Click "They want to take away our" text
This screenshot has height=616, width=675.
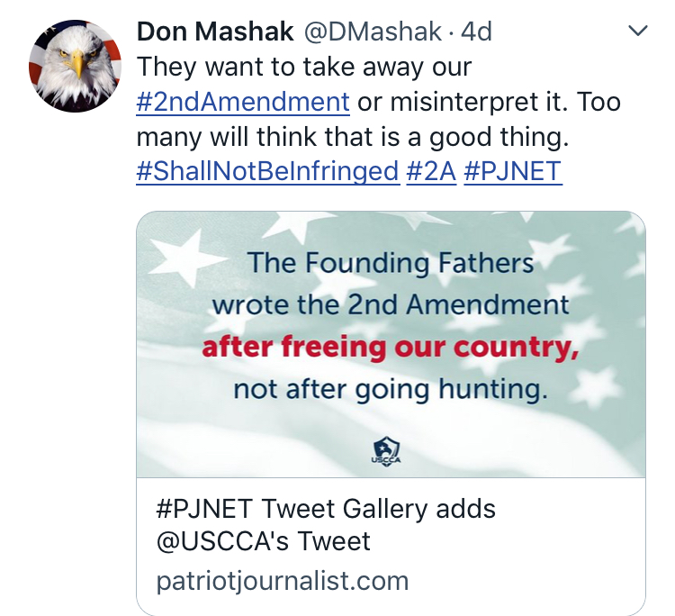tap(304, 68)
